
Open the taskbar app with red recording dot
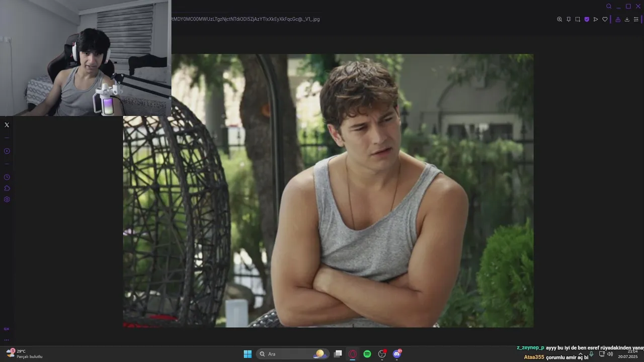click(x=382, y=354)
